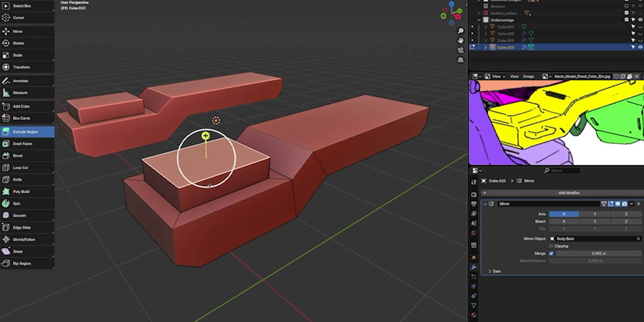Choose the Annotate tool
Viewport: 644px width, 322px height.
click(x=27, y=80)
